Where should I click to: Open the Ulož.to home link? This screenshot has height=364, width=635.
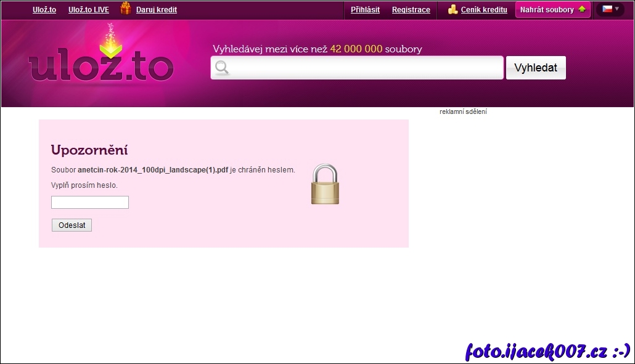[x=44, y=10]
